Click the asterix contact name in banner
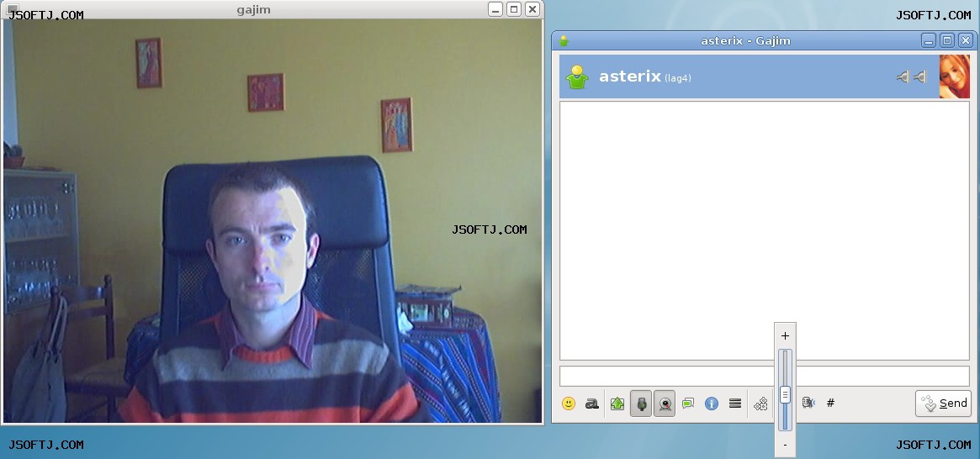This screenshot has width=980, height=459. (630, 76)
